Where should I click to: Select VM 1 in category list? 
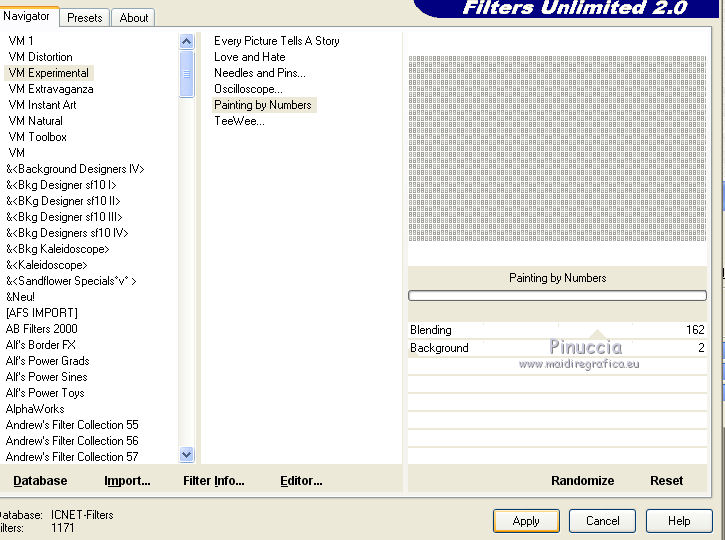click(21, 41)
